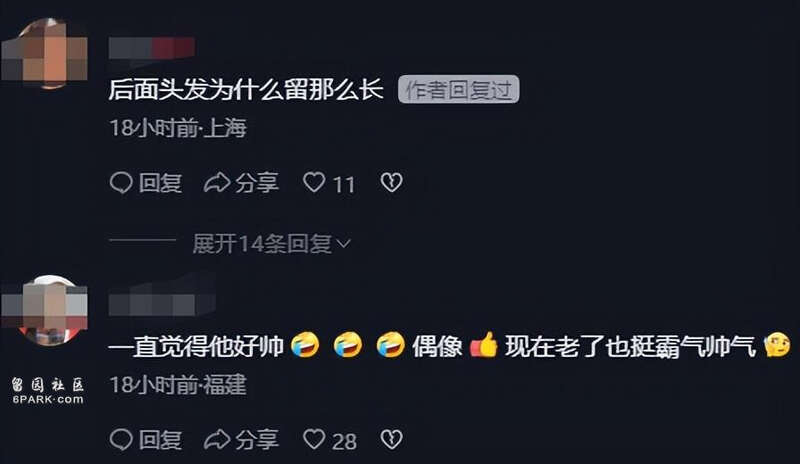Click share arrow icon on Shanghai comment
800x464 pixels.
coord(217,182)
